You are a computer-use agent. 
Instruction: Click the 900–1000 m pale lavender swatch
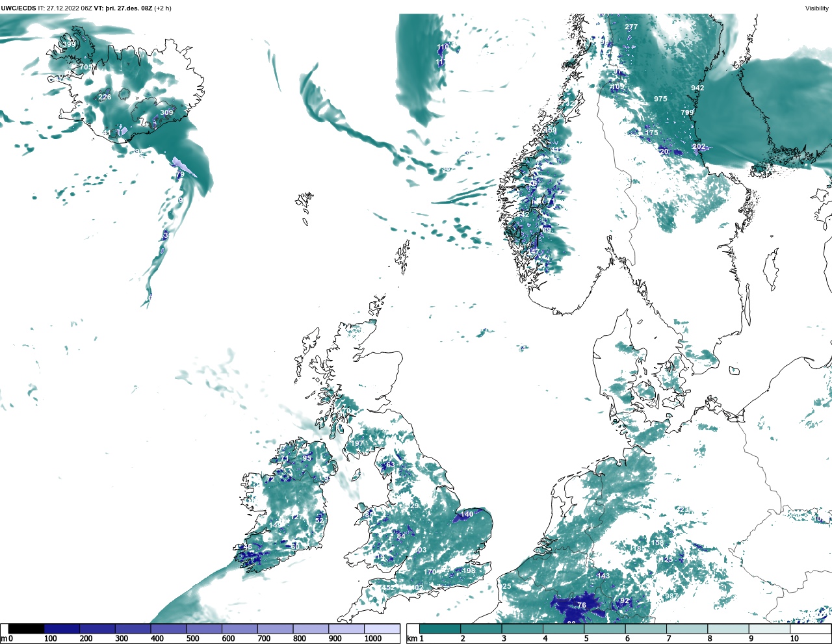click(346, 629)
